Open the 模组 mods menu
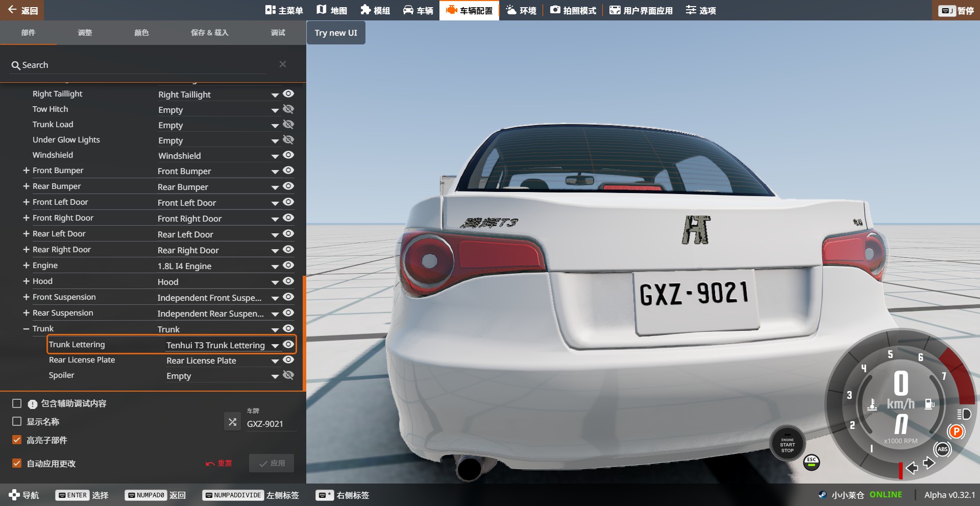Screen dimensions: 980x506 375,10
